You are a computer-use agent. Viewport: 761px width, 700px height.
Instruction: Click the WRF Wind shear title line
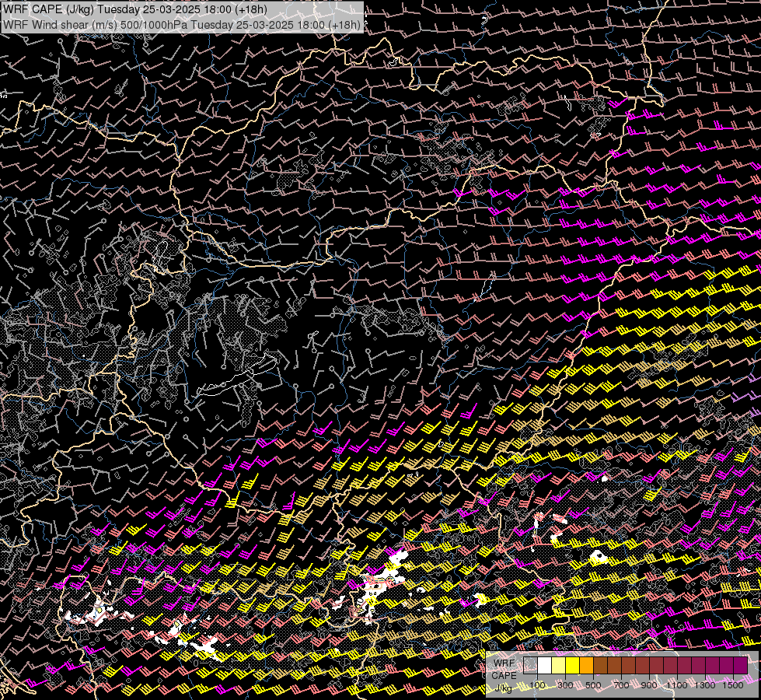point(182,25)
